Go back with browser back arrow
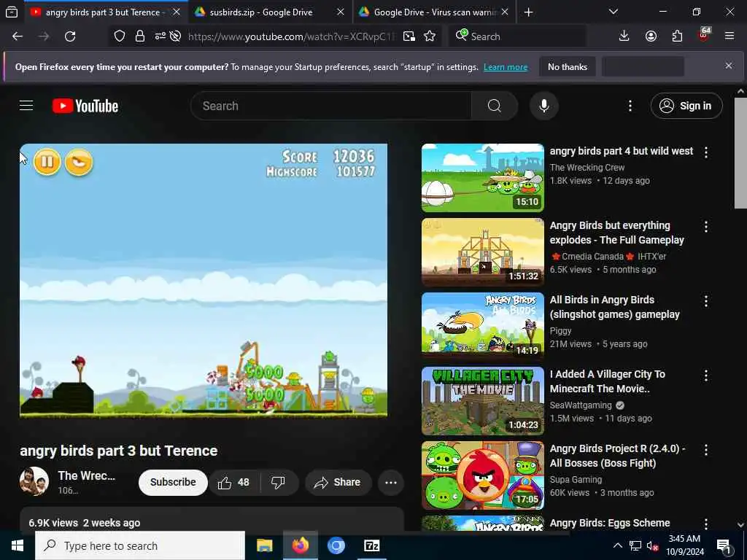 pyautogui.click(x=18, y=36)
